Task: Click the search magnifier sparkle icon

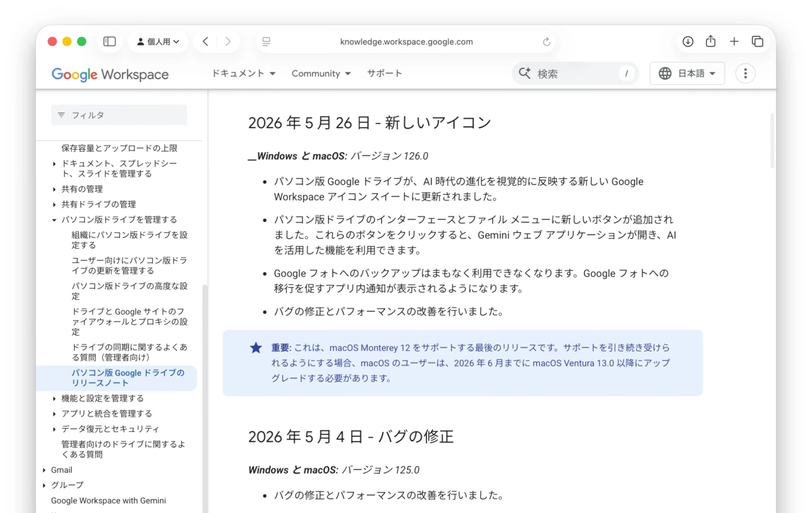Action: (525, 74)
